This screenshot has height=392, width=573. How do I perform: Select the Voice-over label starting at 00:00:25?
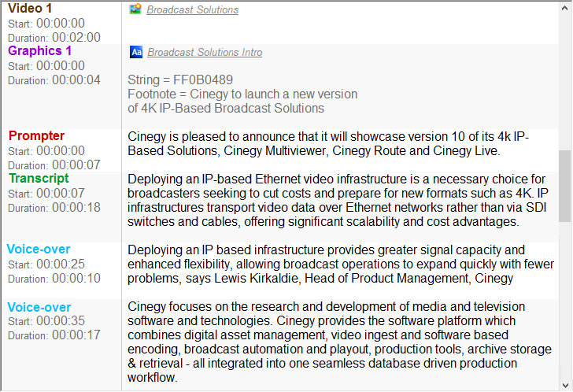coord(39,250)
